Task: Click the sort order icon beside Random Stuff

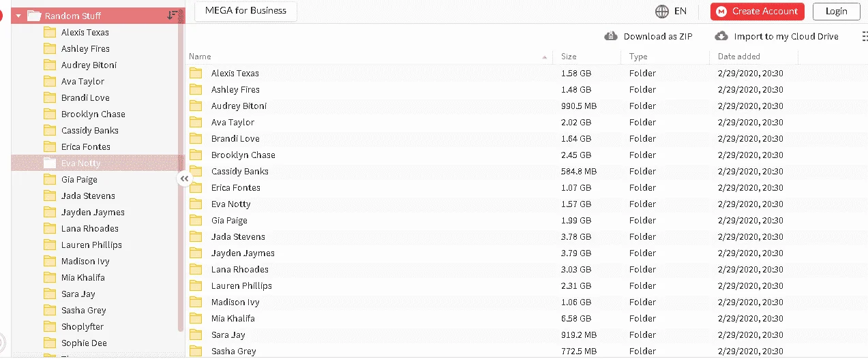Action: pyautogui.click(x=173, y=15)
